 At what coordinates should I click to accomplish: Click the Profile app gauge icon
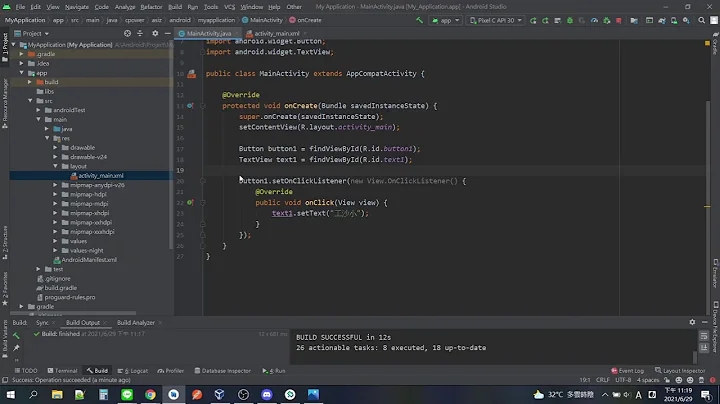(594, 20)
